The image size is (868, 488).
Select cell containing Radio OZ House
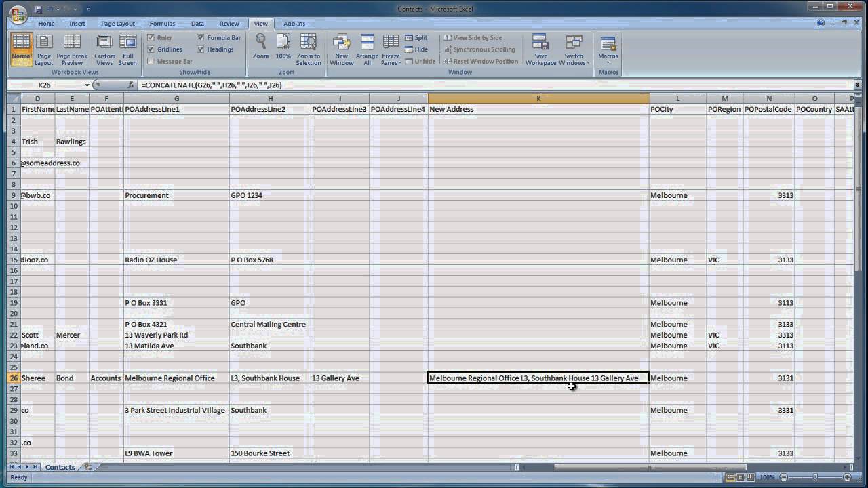[x=176, y=260]
